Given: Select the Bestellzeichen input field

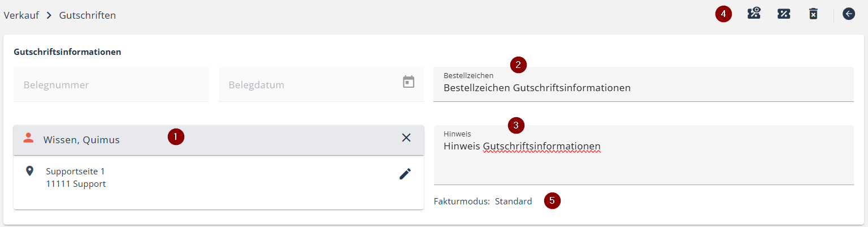Looking at the screenshot, I should 644,84.
